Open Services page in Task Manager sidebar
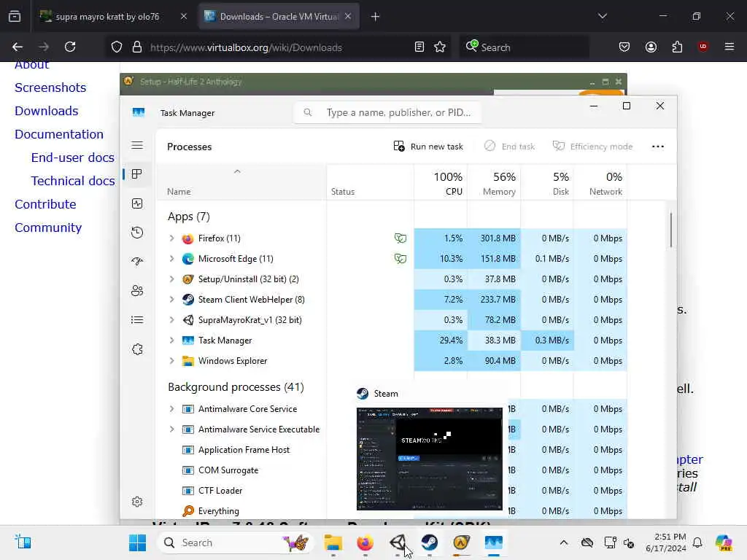Screen dimensions: 747x560 (x=137, y=349)
